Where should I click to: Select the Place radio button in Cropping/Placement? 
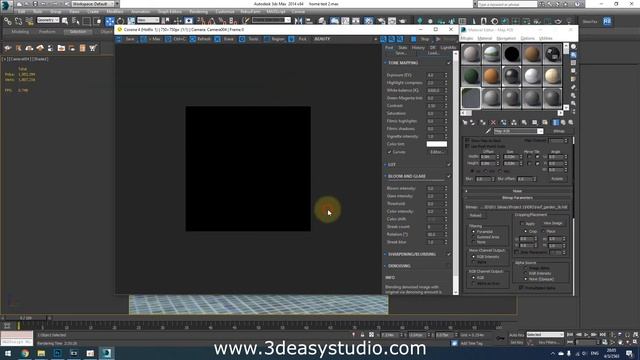544,231
